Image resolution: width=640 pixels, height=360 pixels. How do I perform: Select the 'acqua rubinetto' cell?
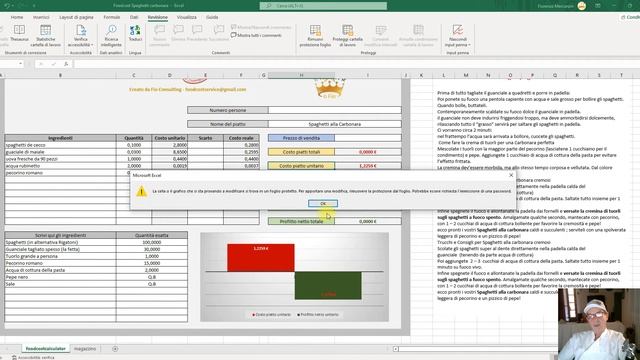[60, 166]
